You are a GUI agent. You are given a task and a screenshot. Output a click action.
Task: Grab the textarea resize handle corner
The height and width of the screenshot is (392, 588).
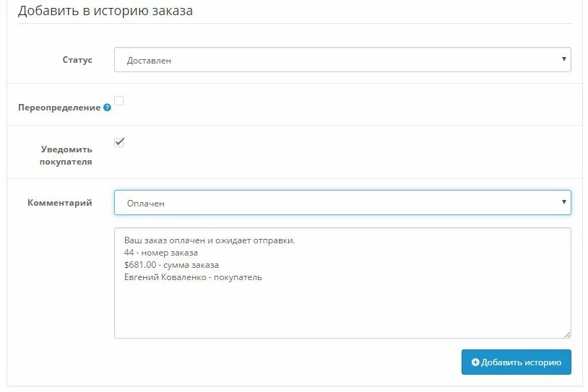(567, 334)
